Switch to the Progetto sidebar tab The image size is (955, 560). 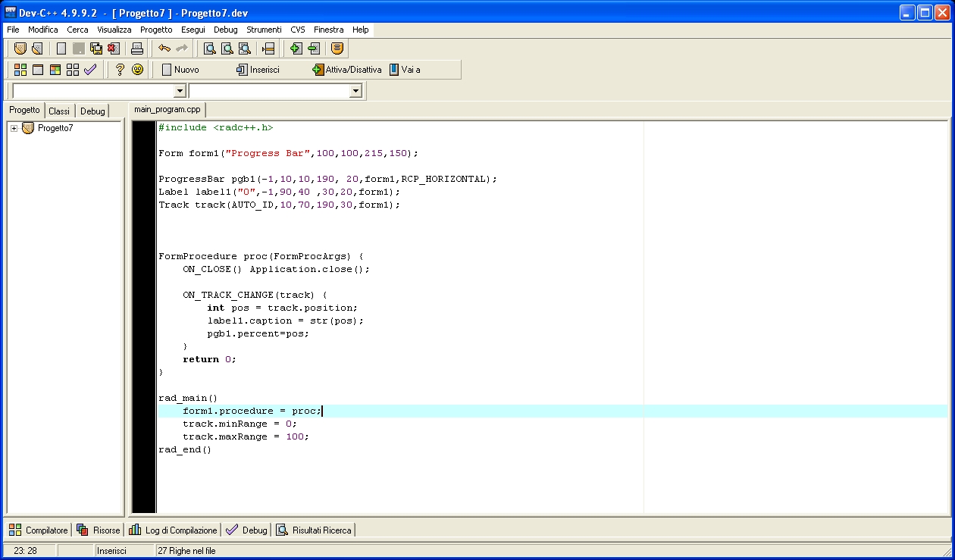point(25,110)
